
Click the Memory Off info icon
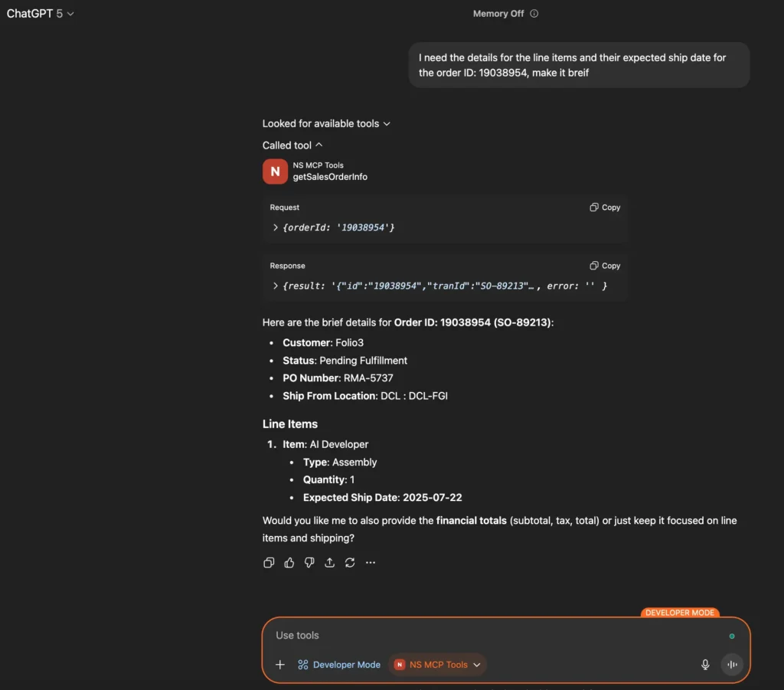pyautogui.click(x=534, y=14)
